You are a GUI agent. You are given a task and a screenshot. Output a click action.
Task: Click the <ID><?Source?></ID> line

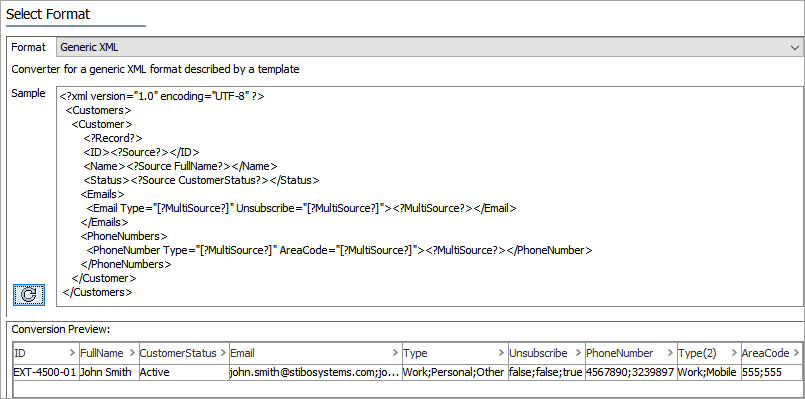[x=141, y=152]
